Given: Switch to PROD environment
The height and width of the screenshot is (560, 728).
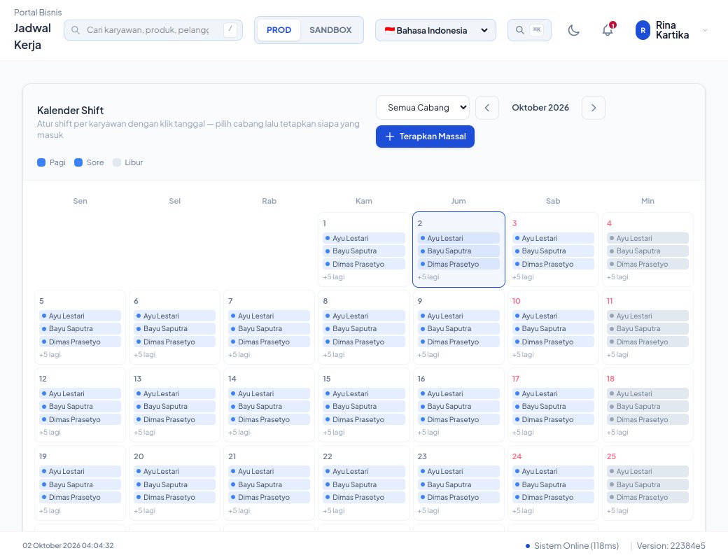Looking at the screenshot, I should pos(279,30).
